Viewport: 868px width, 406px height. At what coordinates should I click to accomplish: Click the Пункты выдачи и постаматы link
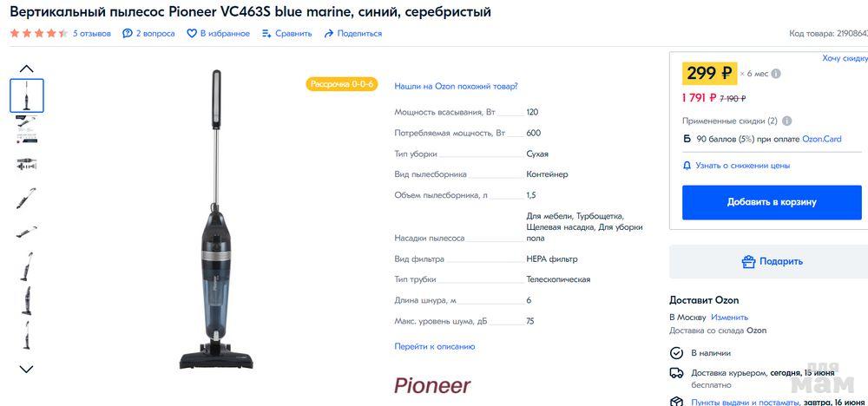tap(746, 402)
